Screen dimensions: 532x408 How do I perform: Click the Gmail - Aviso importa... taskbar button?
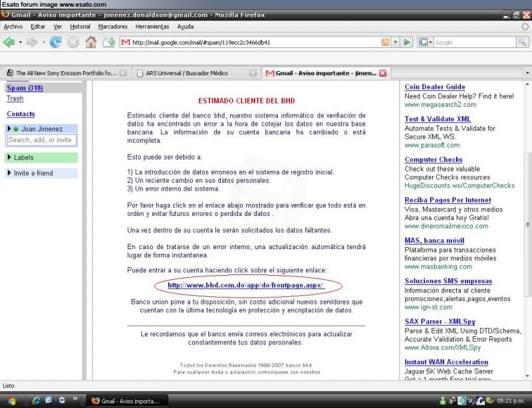pos(127,401)
